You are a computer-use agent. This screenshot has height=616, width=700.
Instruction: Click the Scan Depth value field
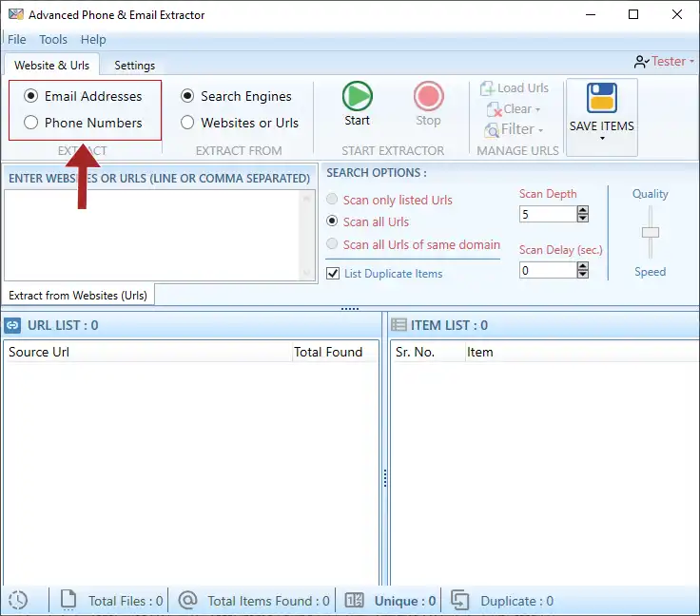pyautogui.click(x=548, y=214)
